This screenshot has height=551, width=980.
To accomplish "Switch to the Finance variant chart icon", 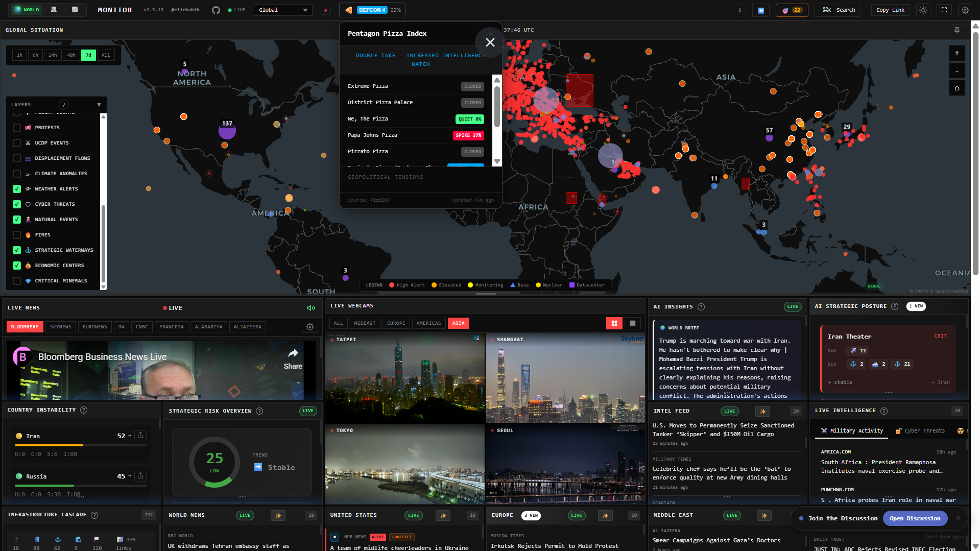I will [75, 10].
